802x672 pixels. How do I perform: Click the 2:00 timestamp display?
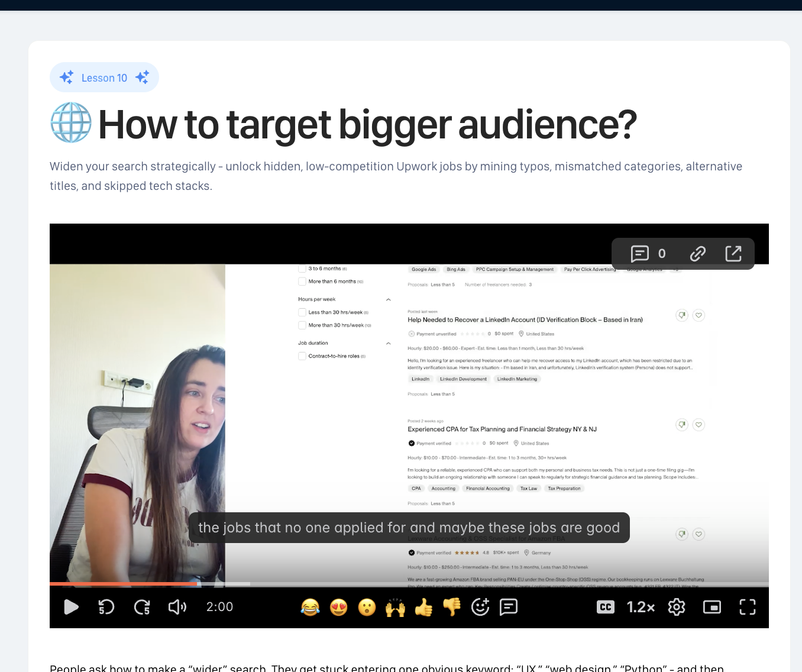point(219,607)
